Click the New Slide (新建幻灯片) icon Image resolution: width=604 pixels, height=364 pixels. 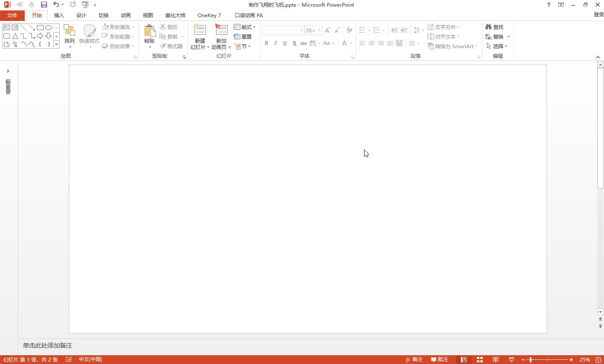(x=200, y=30)
